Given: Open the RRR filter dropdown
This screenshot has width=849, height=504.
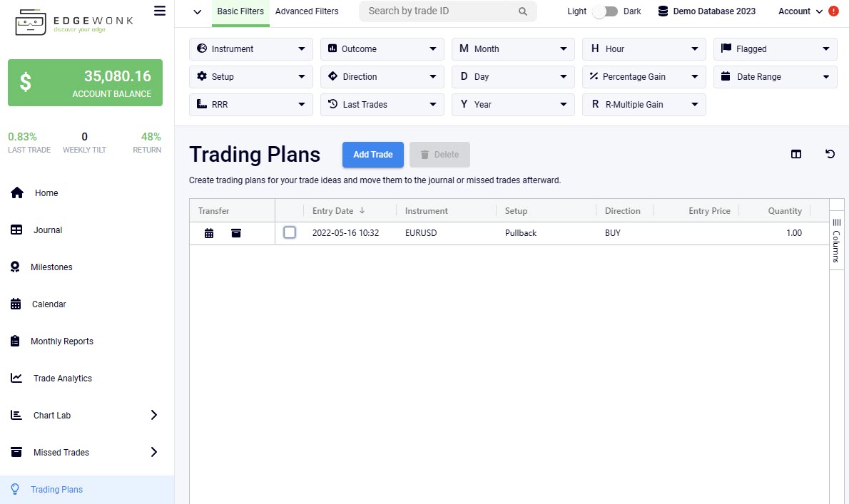Looking at the screenshot, I should (x=250, y=104).
